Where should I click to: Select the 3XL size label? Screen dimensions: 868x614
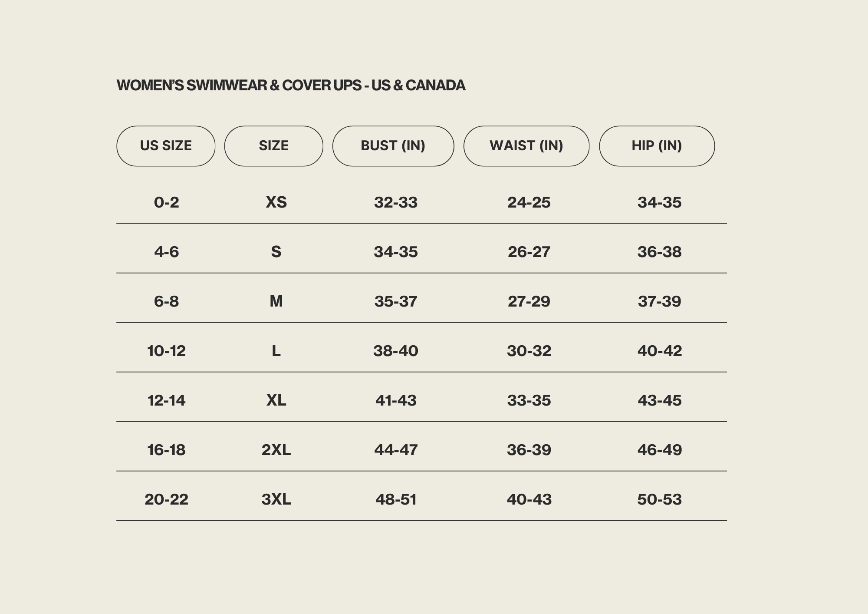[x=276, y=499]
